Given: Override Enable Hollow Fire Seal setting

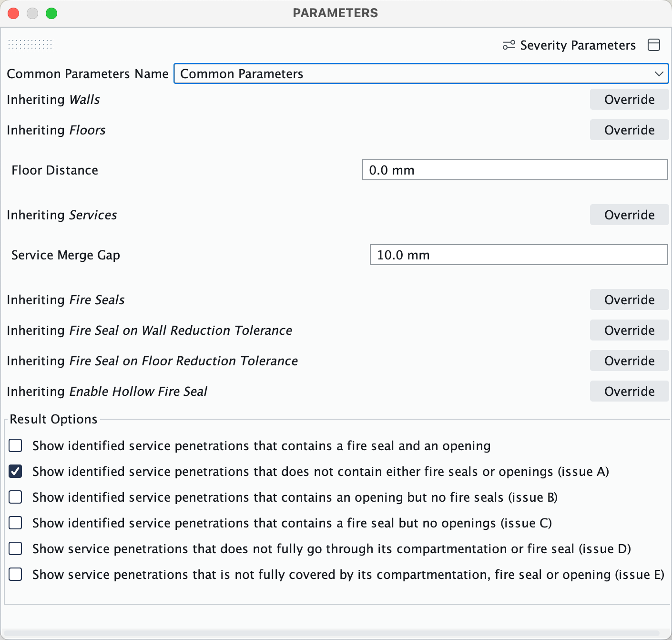Looking at the screenshot, I should tap(629, 392).
